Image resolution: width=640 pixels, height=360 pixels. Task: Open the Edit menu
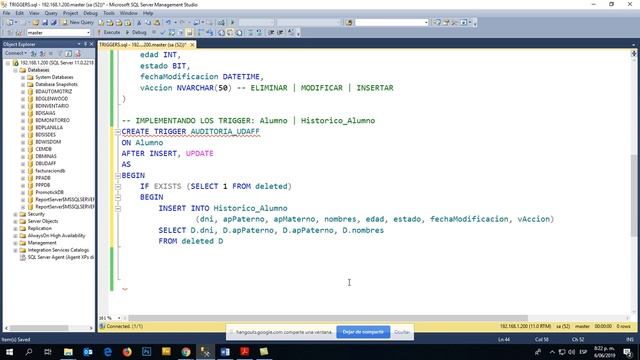[19, 13]
